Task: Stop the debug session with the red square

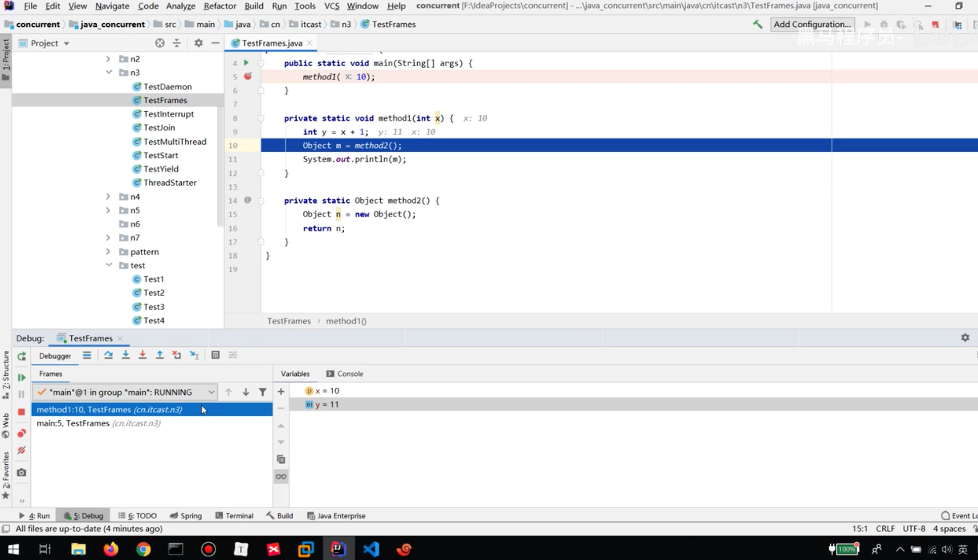Action: tap(21, 412)
